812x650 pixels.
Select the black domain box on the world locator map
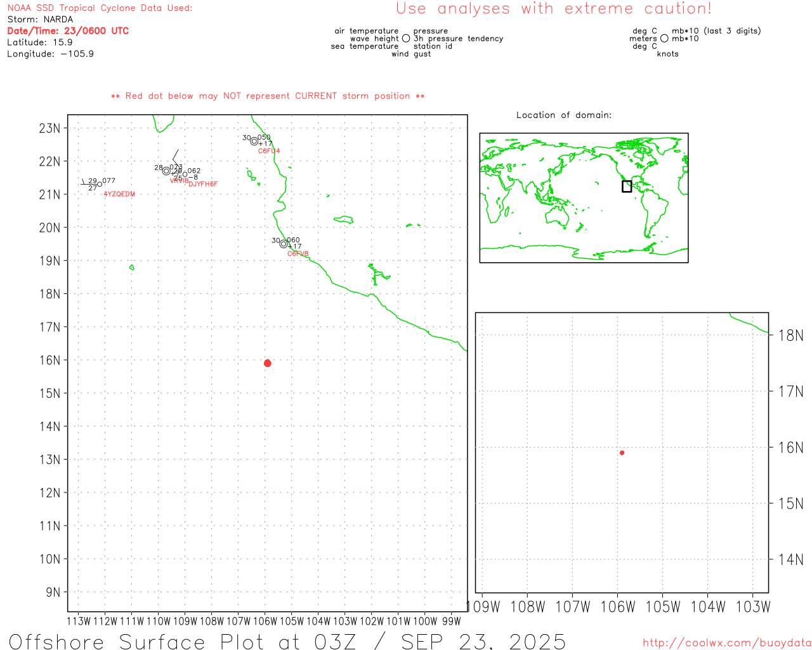pyautogui.click(x=627, y=186)
